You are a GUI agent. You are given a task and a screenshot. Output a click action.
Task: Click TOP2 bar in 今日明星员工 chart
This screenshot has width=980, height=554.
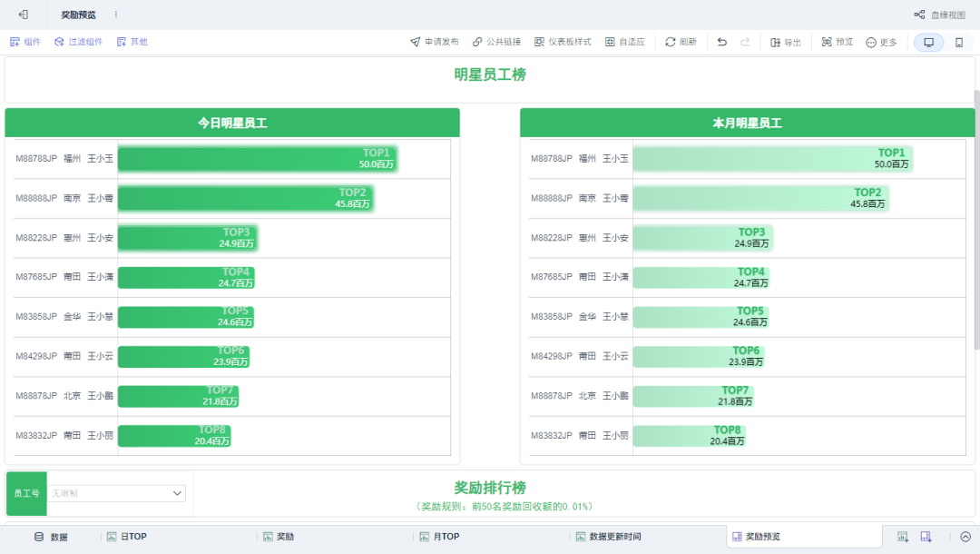click(x=246, y=198)
